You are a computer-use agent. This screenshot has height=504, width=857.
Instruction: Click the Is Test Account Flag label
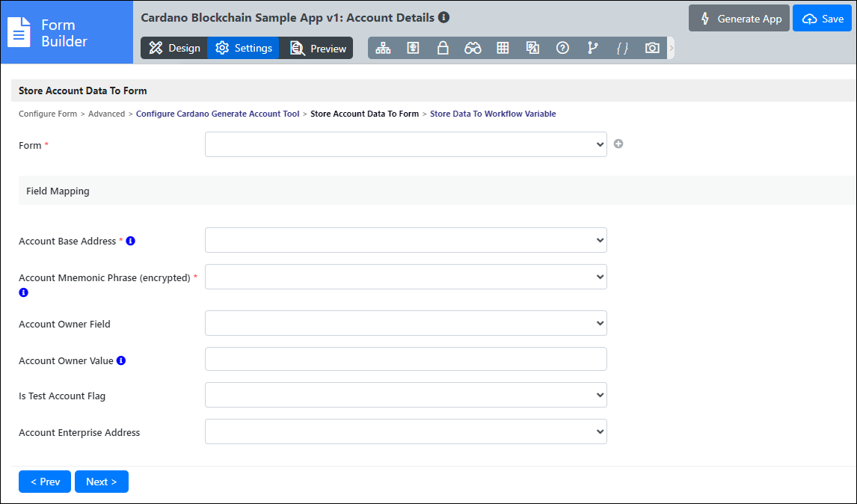click(62, 396)
